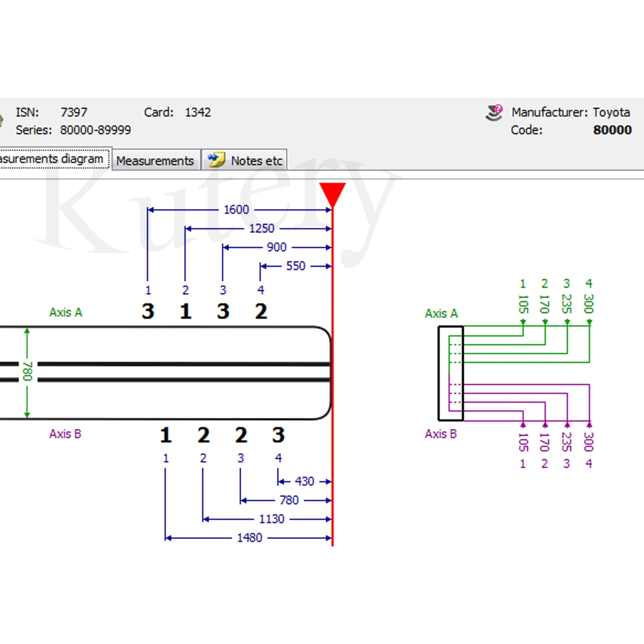Click the green 105 depth value on Axis A

(x=523, y=304)
